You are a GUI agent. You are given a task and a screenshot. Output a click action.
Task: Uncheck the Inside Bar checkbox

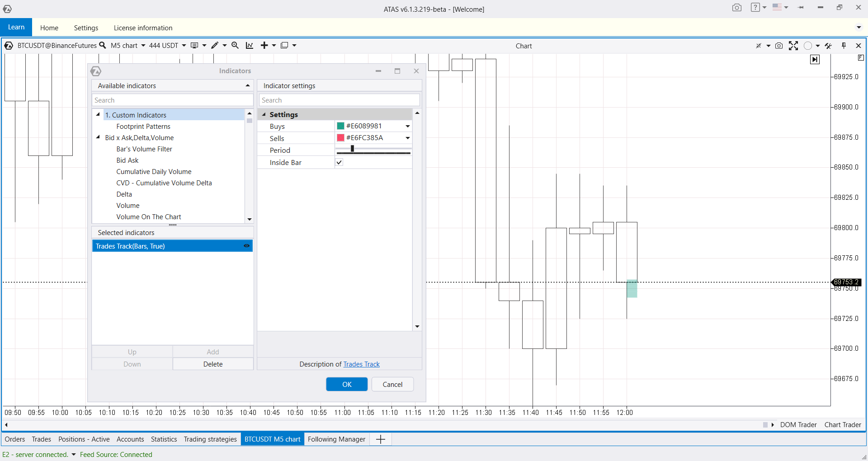(x=339, y=162)
